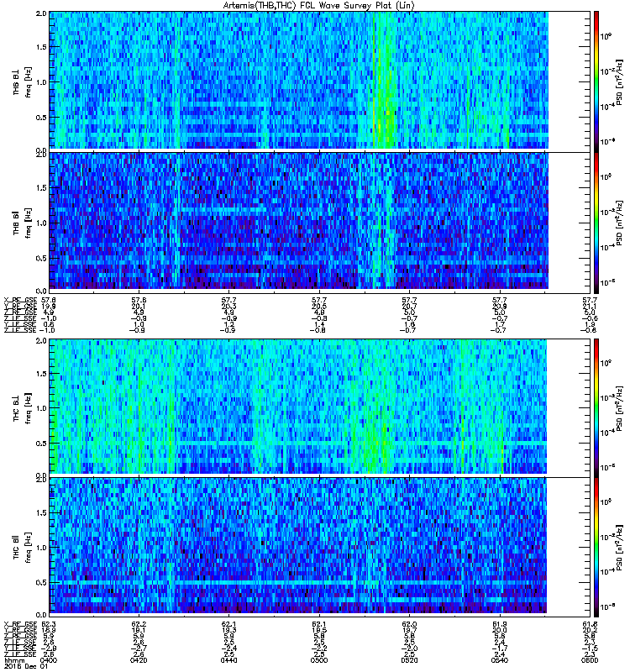Click the Artemis FGL Wave Survey Plot title

[319, 6]
